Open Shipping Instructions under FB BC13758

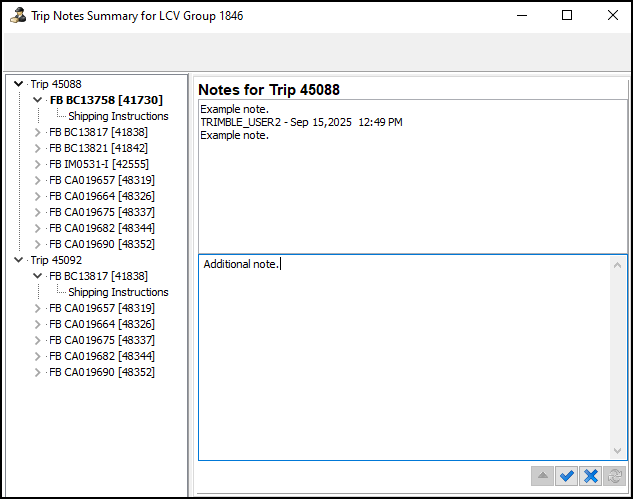coord(118,116)
